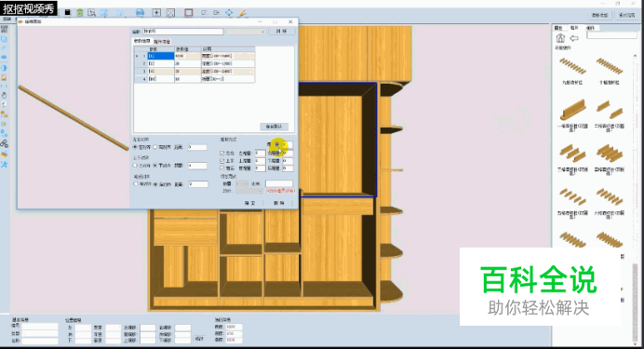Click the button right of the dialog's top dropdown
The height and width of the screenshot is (349, 644).
pyautogui.click(x=281, y=32)
